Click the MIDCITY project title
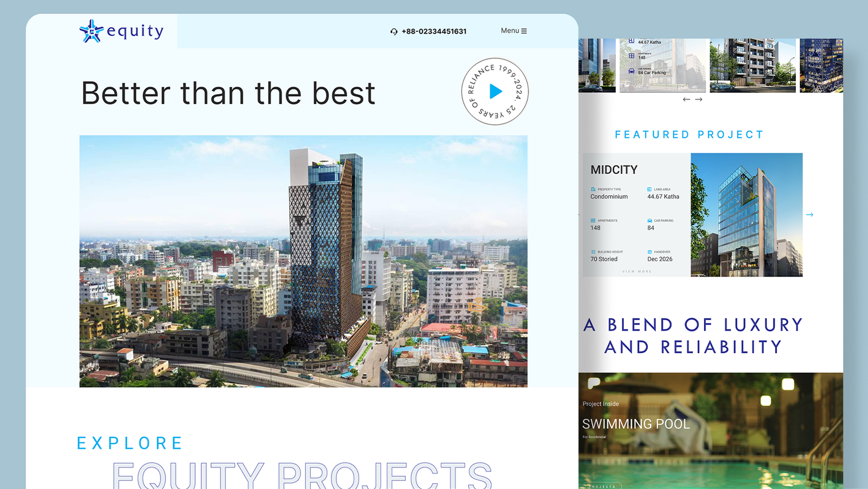 click(614, 170)
